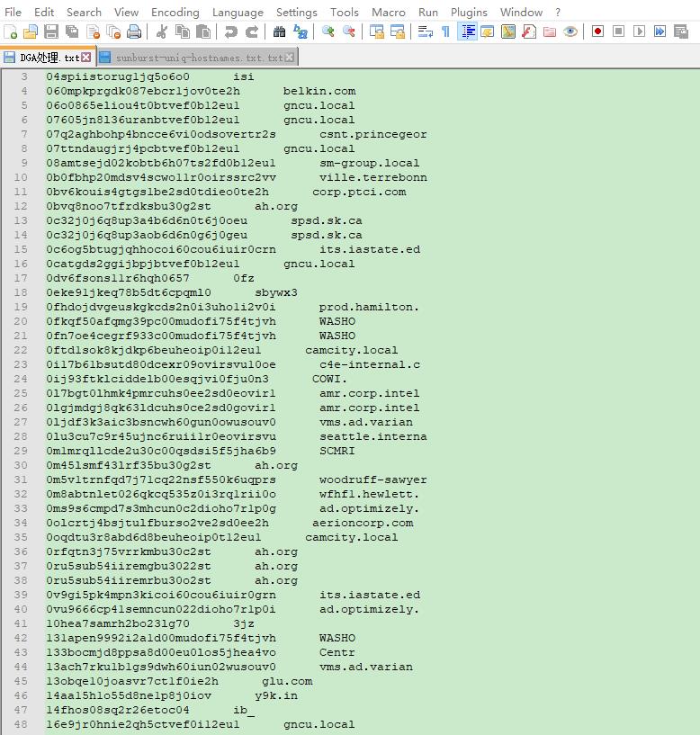Click 'y9k.in' on line 46
This screenshot has height=735, width=700.
[276, 695]
